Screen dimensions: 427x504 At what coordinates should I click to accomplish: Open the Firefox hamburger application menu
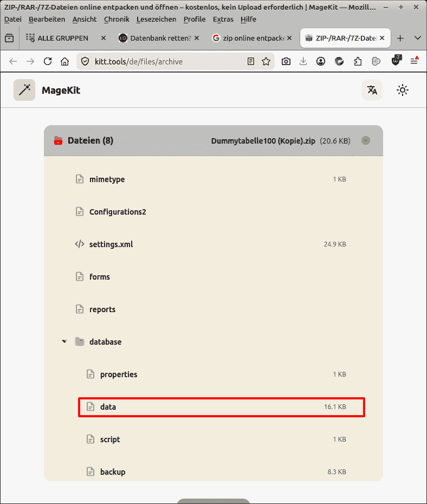point(415,61)
